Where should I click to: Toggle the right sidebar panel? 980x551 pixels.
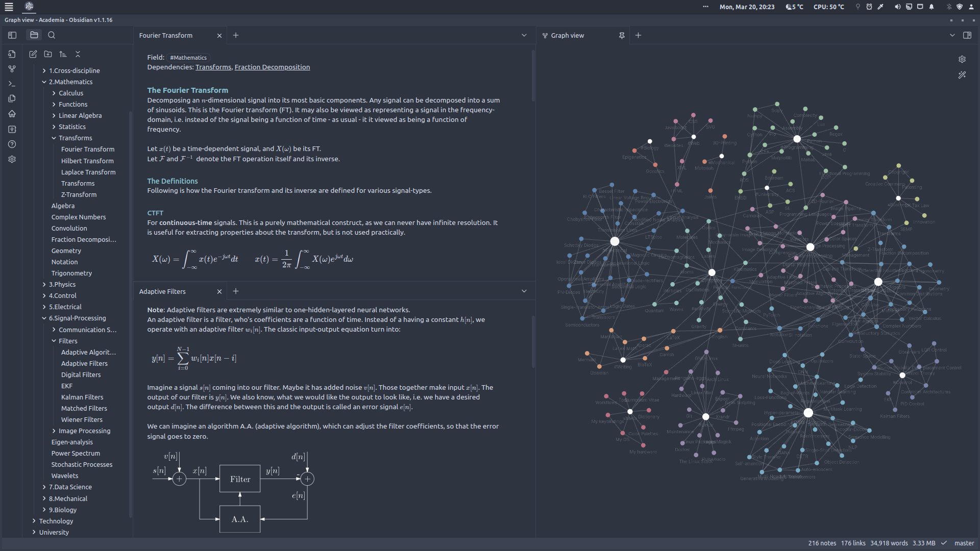pos(967,35)
